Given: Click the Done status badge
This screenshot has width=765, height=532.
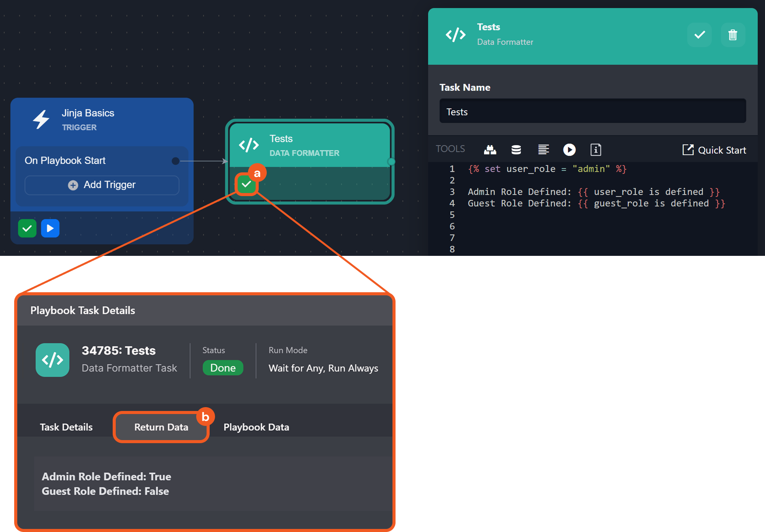Looking at the screenshot, I should pyautogui.click(x=223, y=368).
